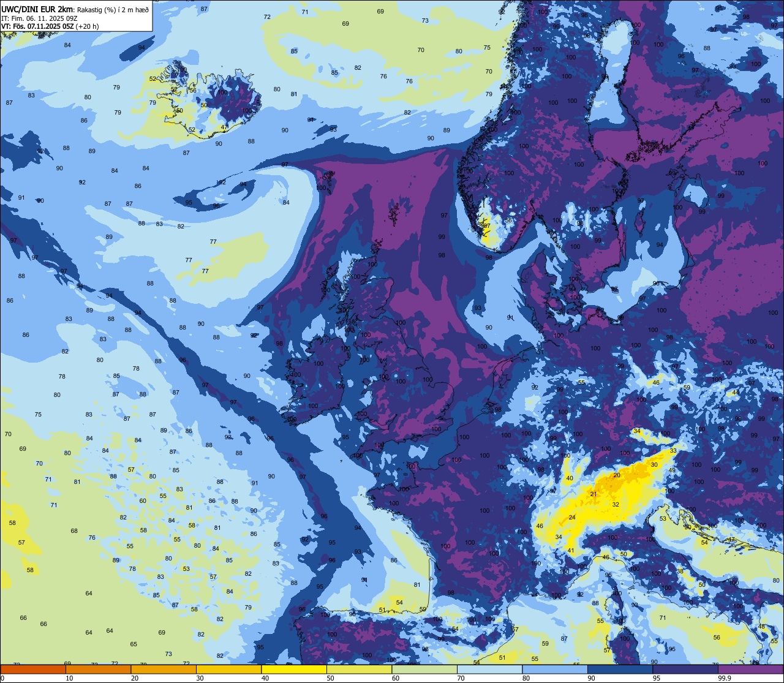Pick the 60–70 pale green legend swatch

424,670
